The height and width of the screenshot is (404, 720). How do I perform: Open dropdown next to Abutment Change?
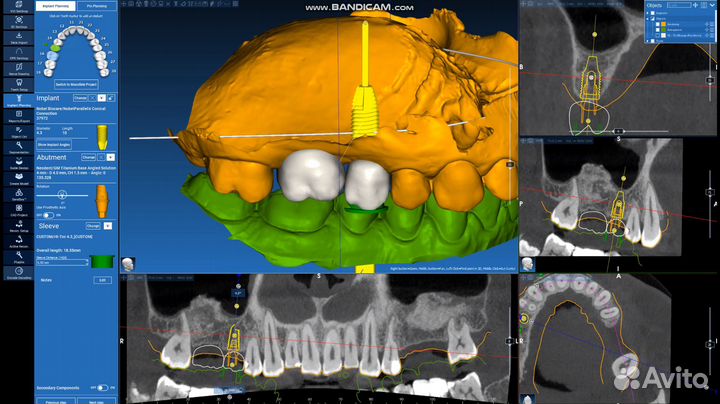[x=109, y=157]
